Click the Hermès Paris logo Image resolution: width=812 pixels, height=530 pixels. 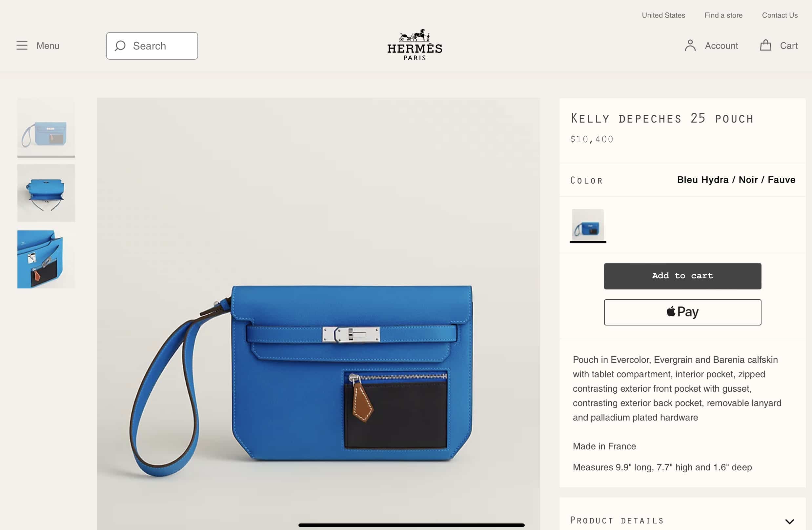click(415, 45)
